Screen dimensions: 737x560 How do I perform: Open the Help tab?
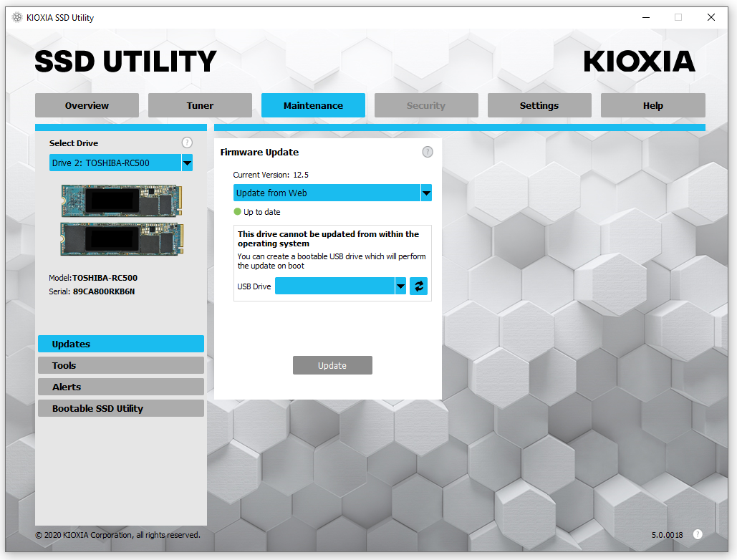653,105
